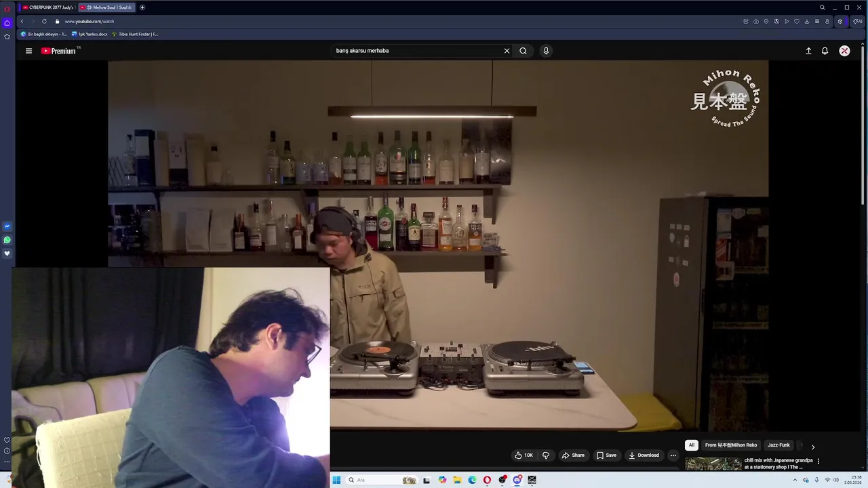Open the Windows Start menu
The image size is (868, 488).
pos(336,480)
